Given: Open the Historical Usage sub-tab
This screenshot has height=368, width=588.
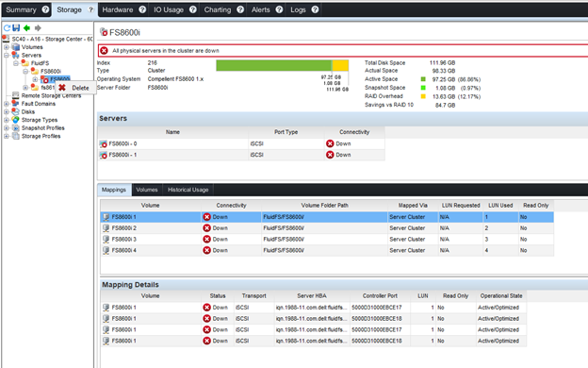Looking at the screenshot, I should click(x=188, y=190).
